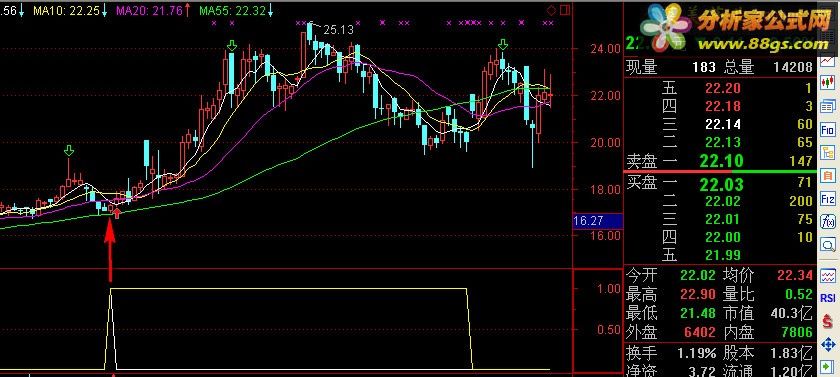The width and height of the screenshot is (840, 377).
Task: Select the 0.50 label on indicator axis
Action: [x=610, y=329]
